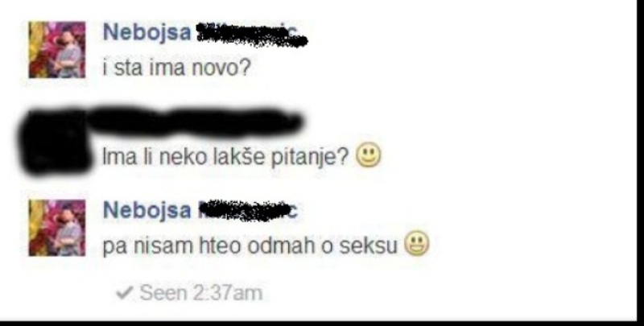Open Nebojsa's profile picture on last message

[57, 228]
